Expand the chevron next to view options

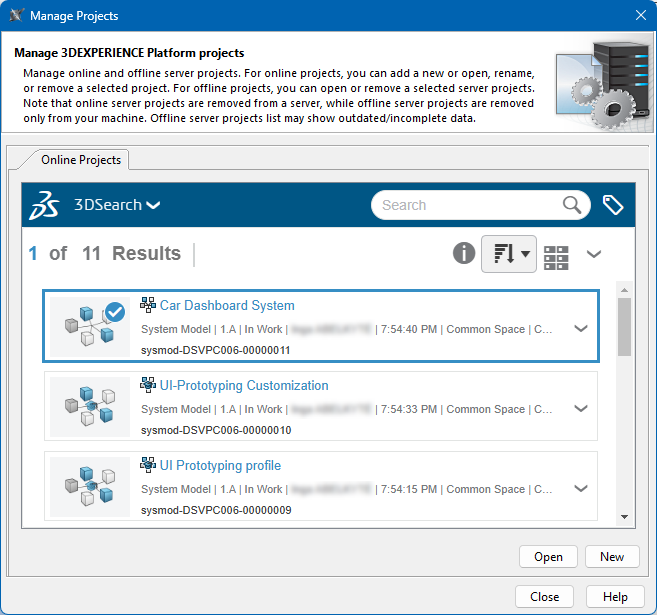[x=594, y=254]
